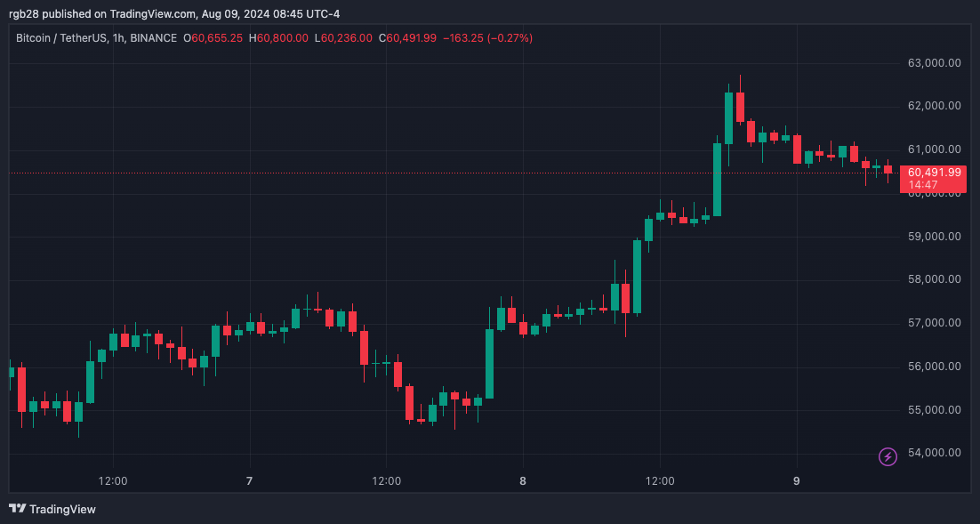Click the red current price tag 60,491.99
The image size is (980, 524).
click(932, 173)
